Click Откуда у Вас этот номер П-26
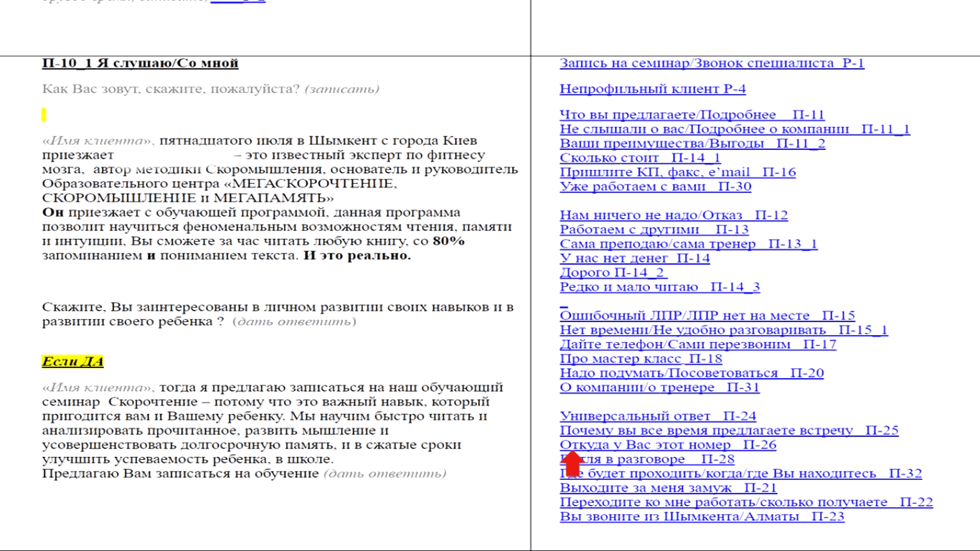Screen dimensions: 980x551 (x=667, y=445)
